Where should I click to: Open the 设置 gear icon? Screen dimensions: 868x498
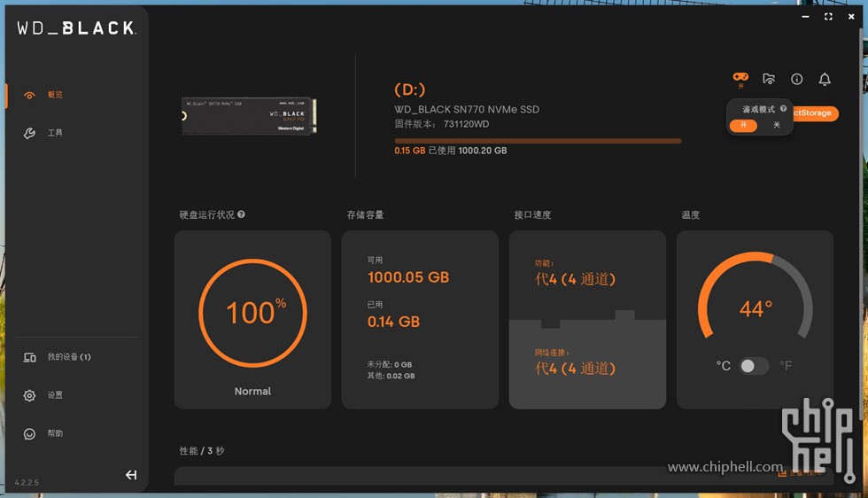coord(29,395)
